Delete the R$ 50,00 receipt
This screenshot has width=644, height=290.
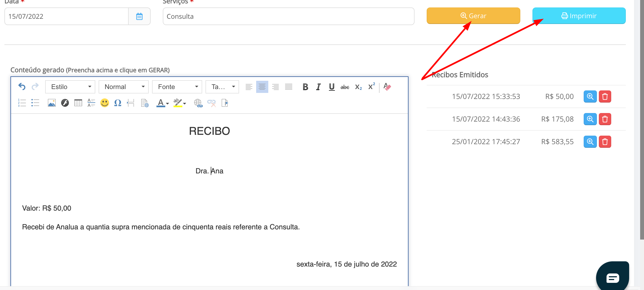(605, 96)
